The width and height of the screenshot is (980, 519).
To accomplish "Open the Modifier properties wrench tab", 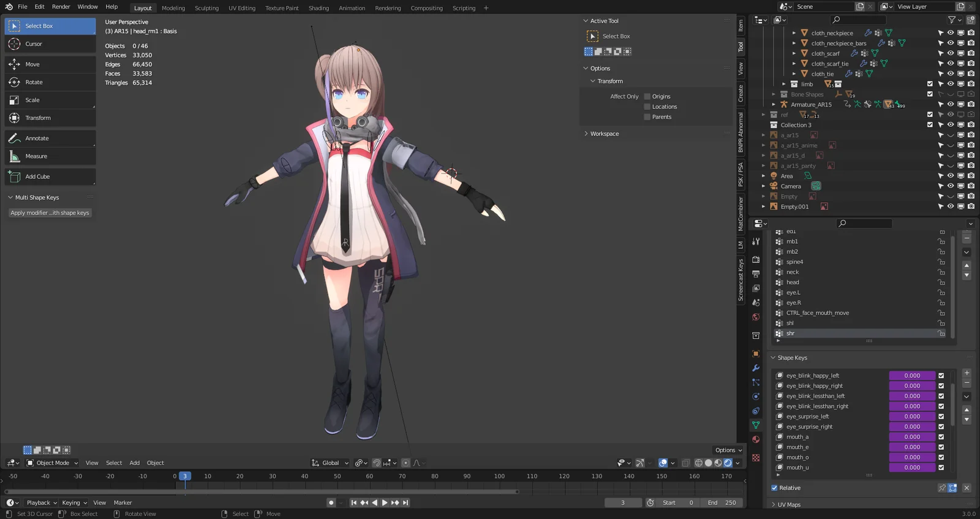I will (756, 368).
